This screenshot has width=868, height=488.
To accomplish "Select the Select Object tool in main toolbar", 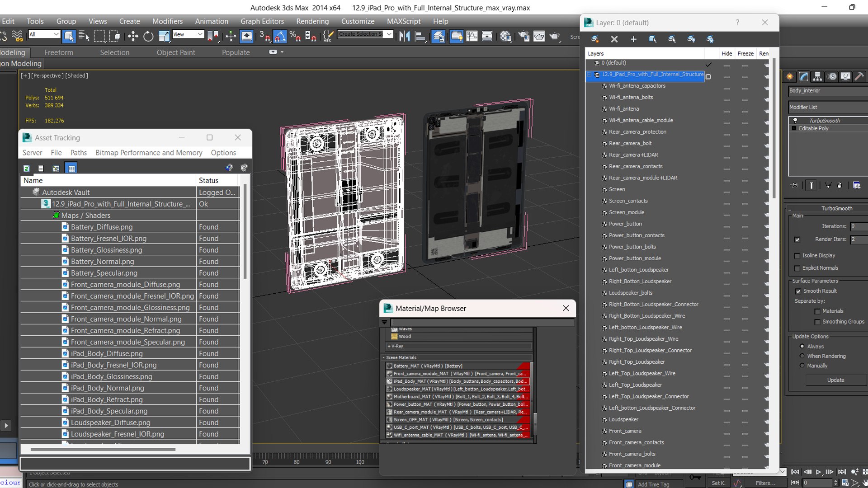I will click(x=69, y=36).
